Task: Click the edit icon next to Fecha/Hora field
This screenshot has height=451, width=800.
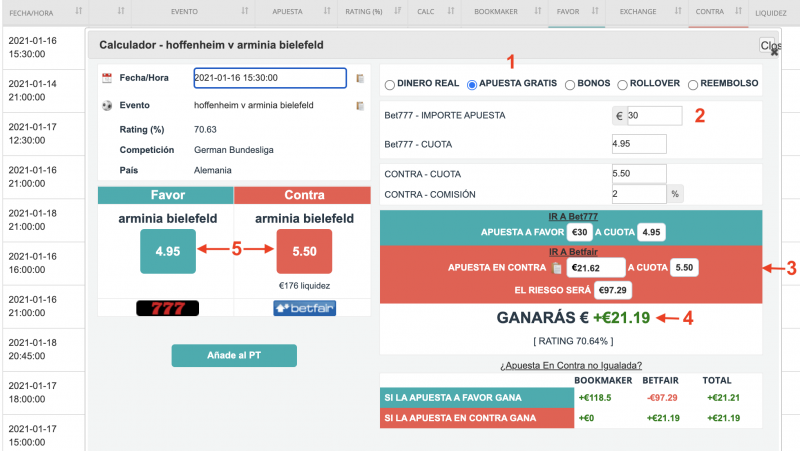Action: (x=360, y=78)
